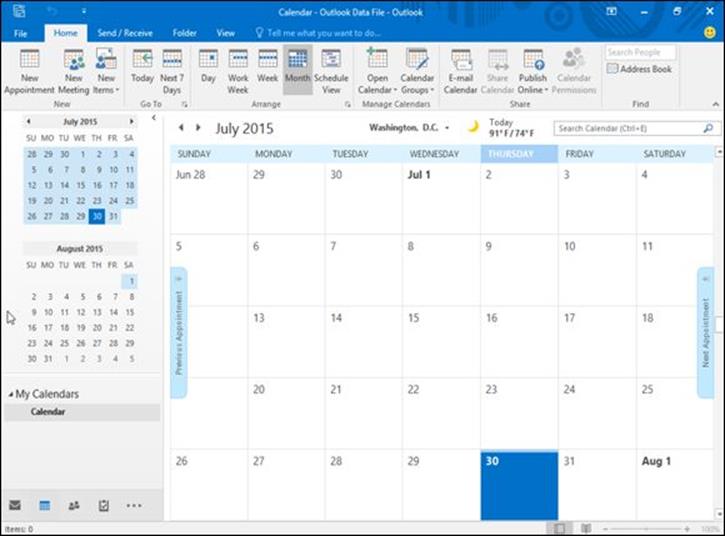The width and height of the screenshot is (725, 536).
Task: Go to next month in mini calendar
Action: tap(132, 121)
